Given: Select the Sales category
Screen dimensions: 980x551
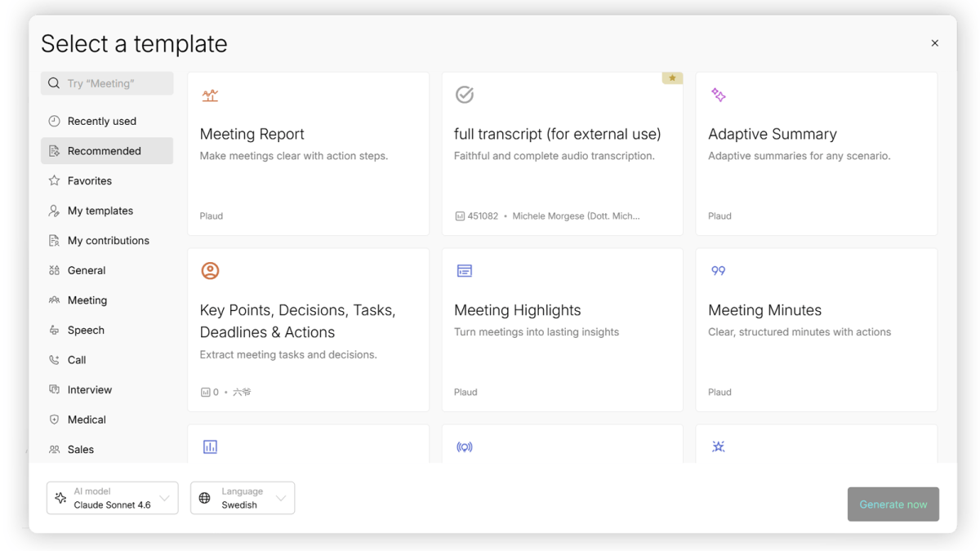Looking at the screenshot, I should point(107,450).
